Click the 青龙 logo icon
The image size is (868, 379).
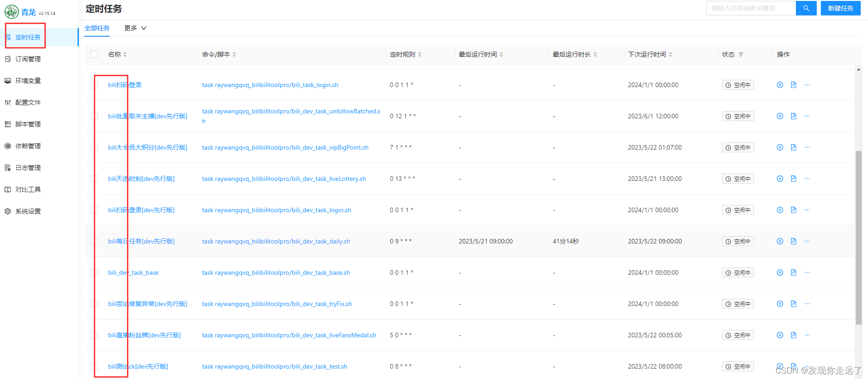tap(11, 12)
